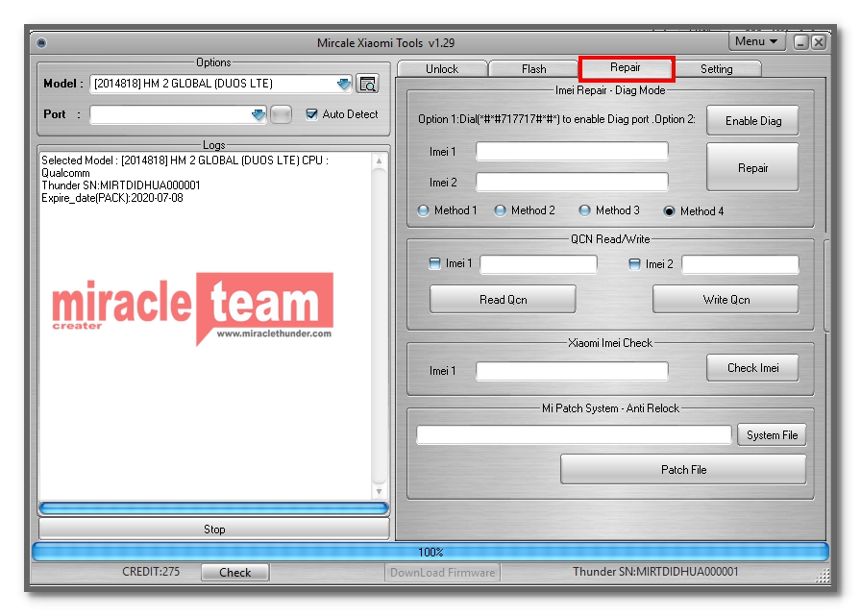The image size is (861, 616).
Task: Click the Imei 1 field in Imei Repair
Action: coord(572,152)
